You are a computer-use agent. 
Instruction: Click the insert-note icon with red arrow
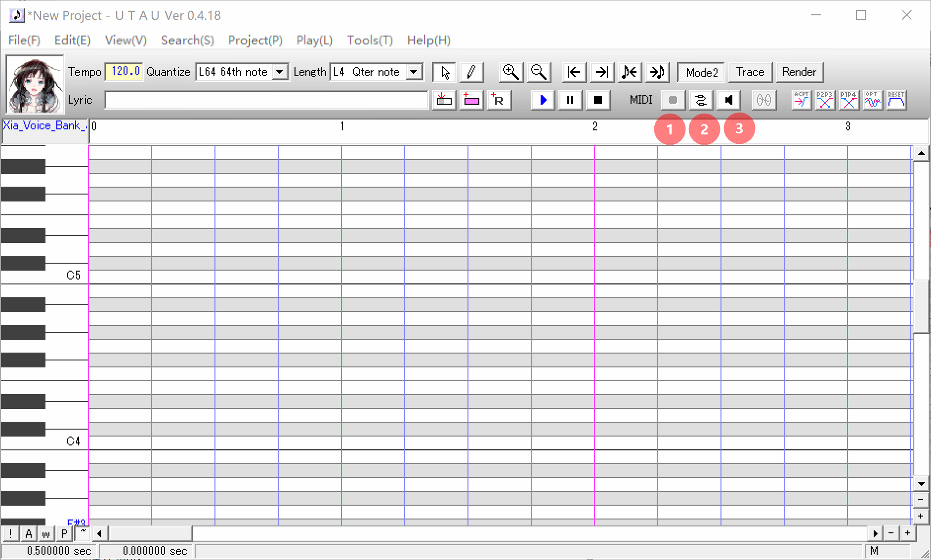(444, 100)
